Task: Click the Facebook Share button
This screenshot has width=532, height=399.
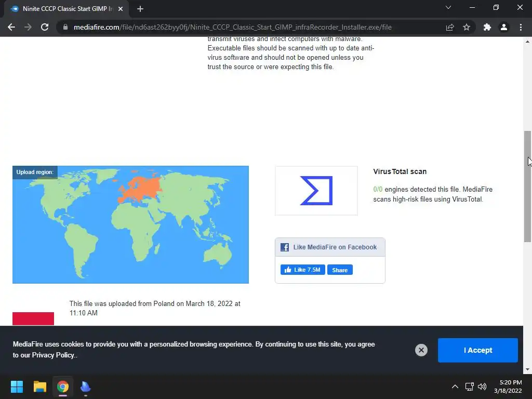Action: point(340,270)
